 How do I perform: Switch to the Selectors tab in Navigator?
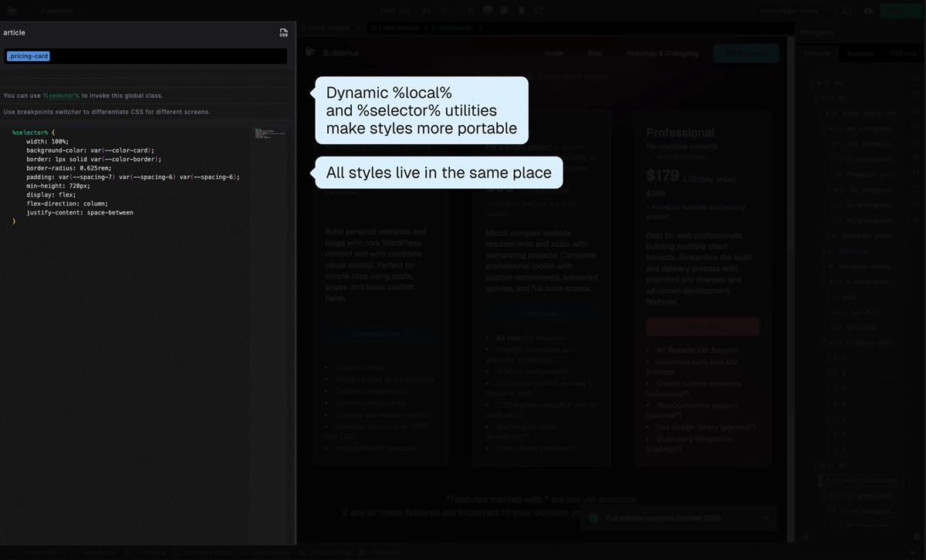click(860, 54)
